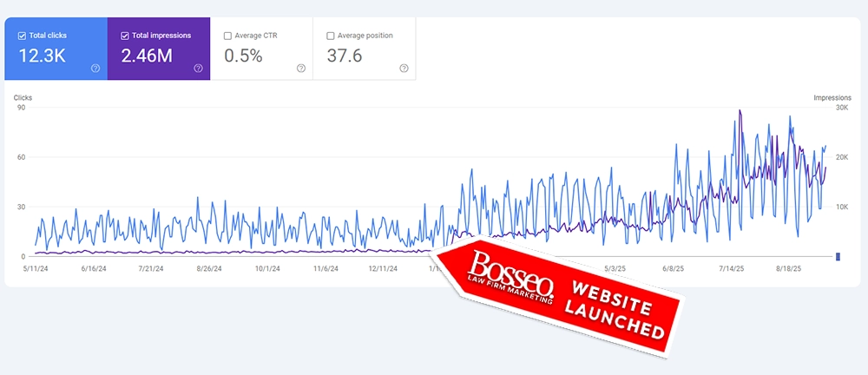Viewport: 868px width, 375px height.
Task: Click the Clicks axis label
Action: (x=23, y=98)
